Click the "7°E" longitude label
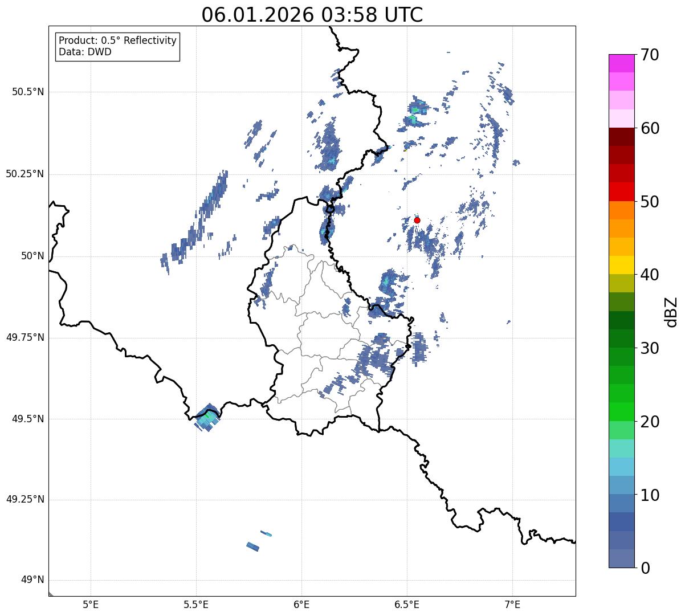Viewport: 685px width, 616px height. 512,604
